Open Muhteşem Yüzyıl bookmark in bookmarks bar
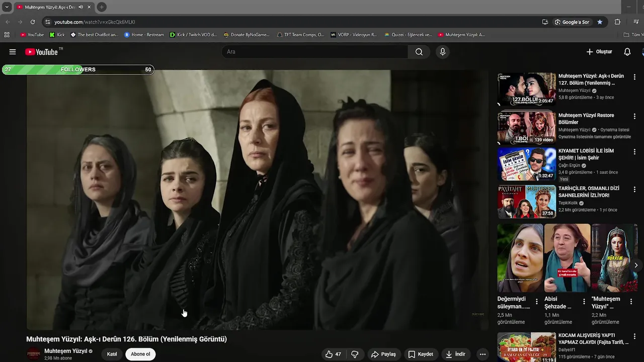 pos(461,35)
